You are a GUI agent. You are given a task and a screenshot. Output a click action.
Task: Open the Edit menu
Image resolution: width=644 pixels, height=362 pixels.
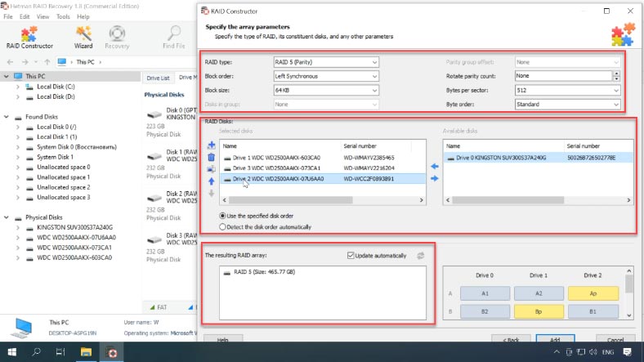[x=25, y=17]
